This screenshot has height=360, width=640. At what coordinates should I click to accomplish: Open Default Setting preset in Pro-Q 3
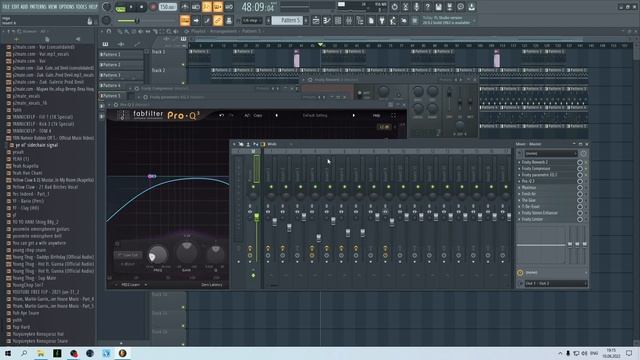pyautogui.click(x=315, y=116)
